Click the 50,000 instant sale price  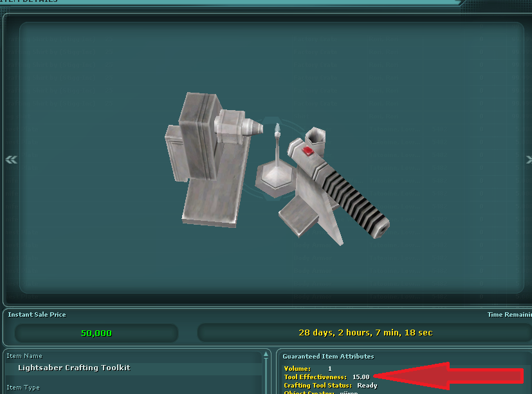point(96,333)
